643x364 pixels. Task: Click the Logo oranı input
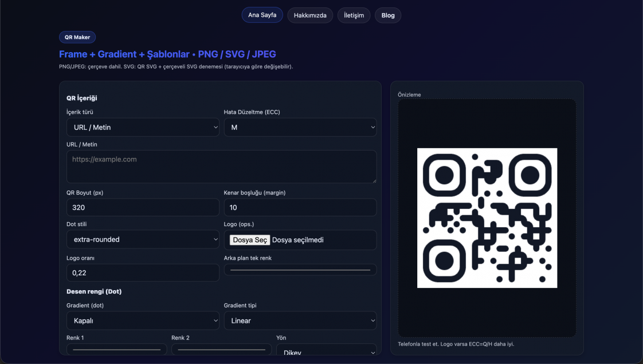point(143,272)
